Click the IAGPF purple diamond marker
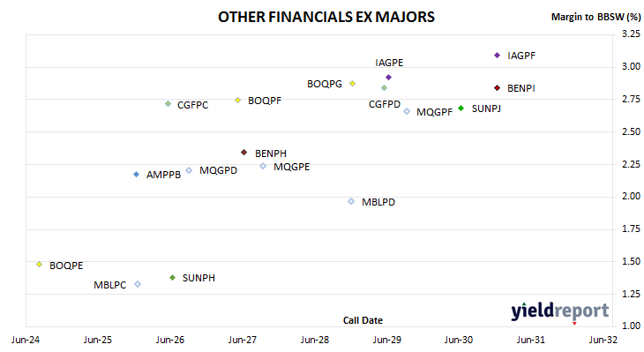Image resolution: width=644 pixels, height=352 pixels. (497, 55)
